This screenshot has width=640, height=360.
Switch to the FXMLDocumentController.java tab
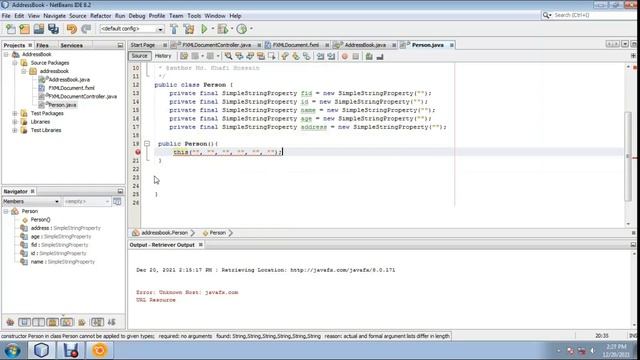point(216,45)
